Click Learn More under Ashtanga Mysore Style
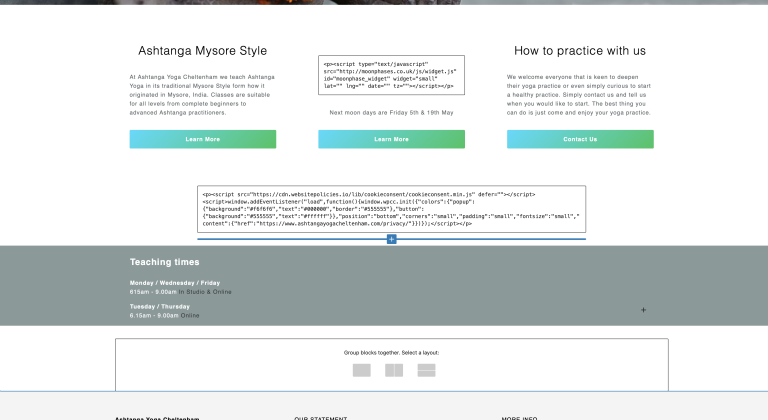 coord(202,139)
